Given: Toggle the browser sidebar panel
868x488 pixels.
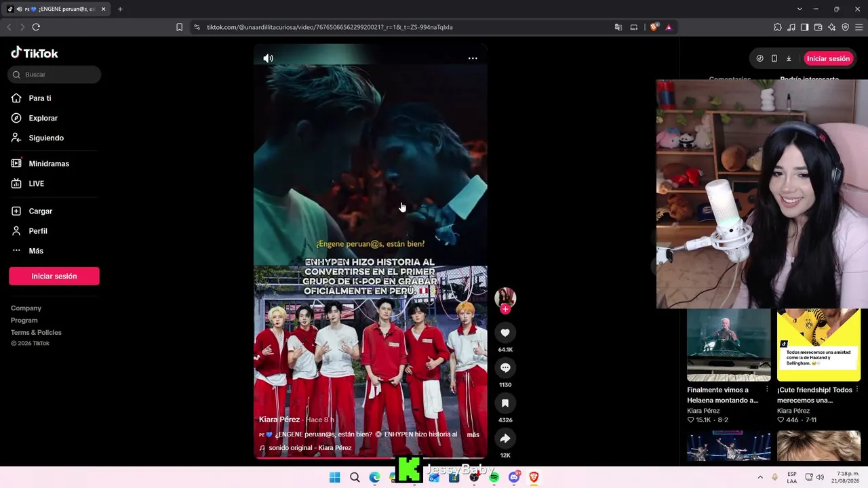Looking at the screenshot, I should tap(804, 27).
